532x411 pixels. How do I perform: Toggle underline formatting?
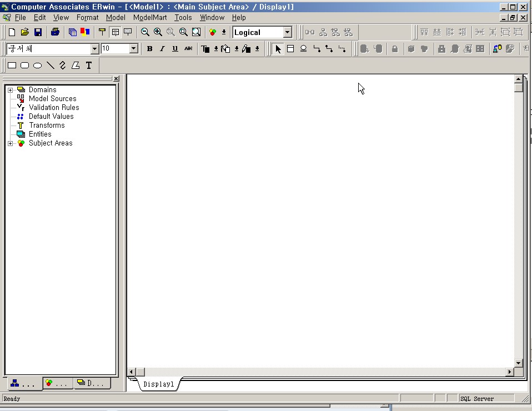pyautogui.click(x=175, y=49)
